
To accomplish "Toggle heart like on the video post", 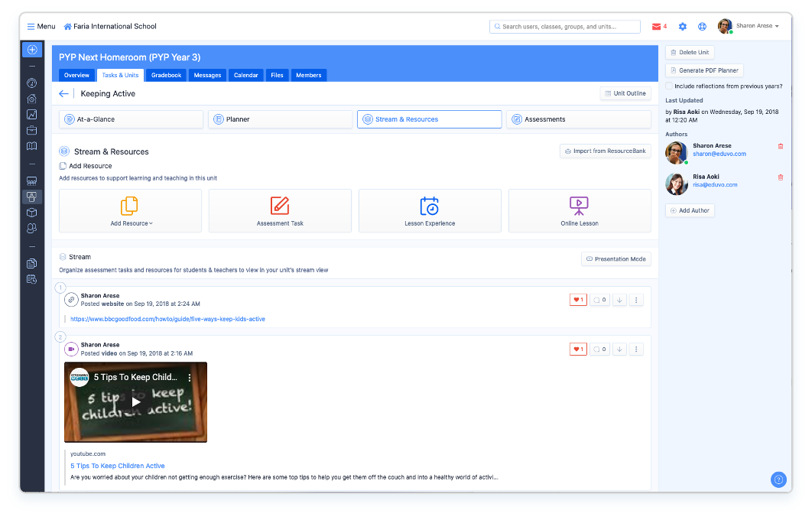I will click(x=578, y=350).
